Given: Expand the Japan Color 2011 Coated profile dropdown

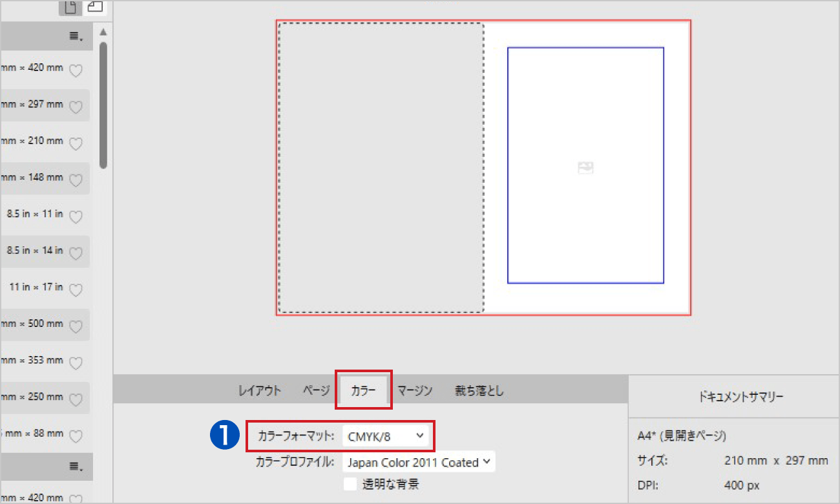Looking at the screenshot, I should 419,463.
